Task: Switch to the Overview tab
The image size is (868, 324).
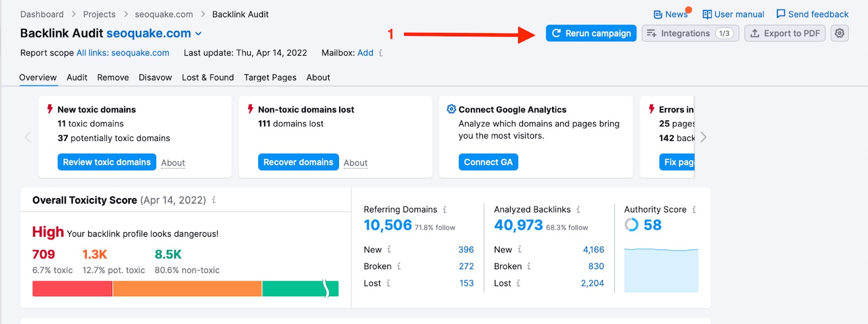Action: 38,77
